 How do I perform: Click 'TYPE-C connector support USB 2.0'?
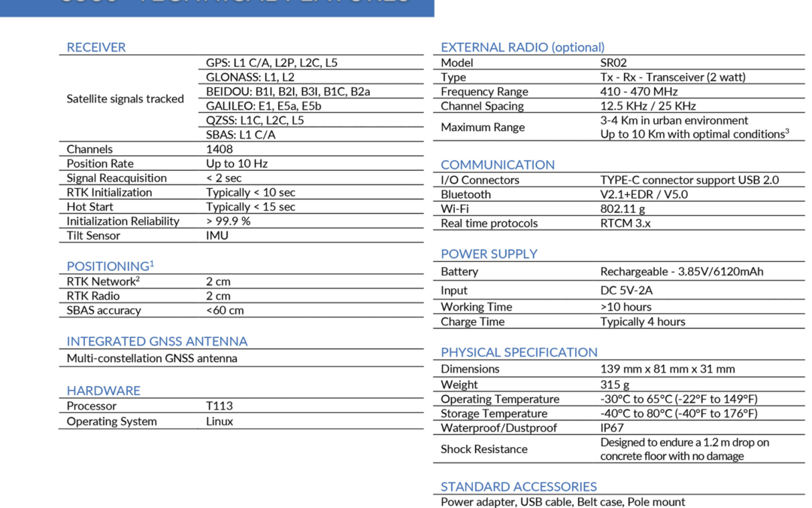point(689,180)
